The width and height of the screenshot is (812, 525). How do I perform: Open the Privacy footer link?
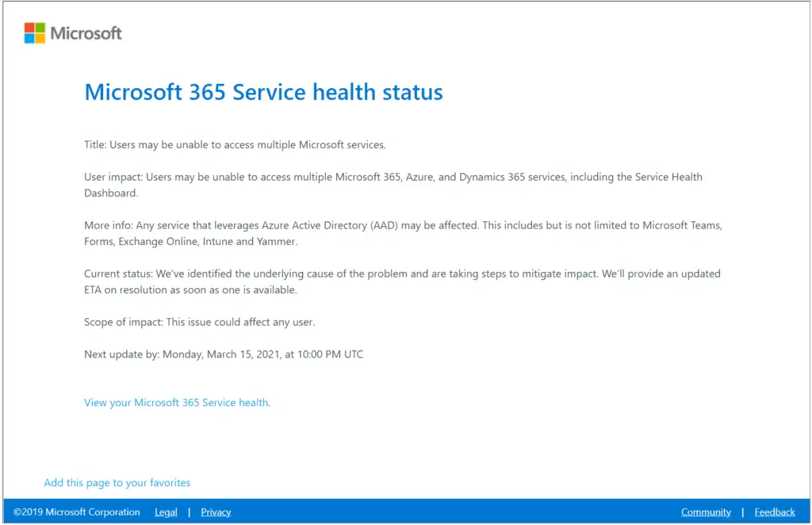point(216,512)
